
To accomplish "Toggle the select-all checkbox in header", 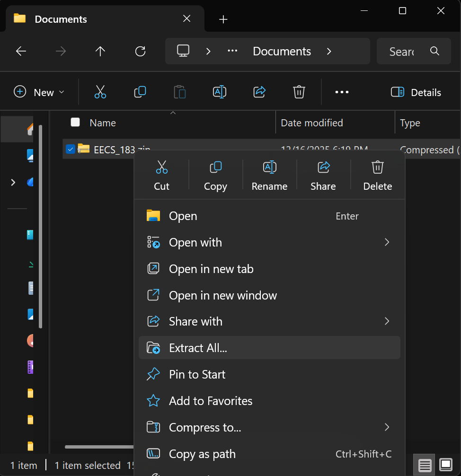I will pos(75,122).
